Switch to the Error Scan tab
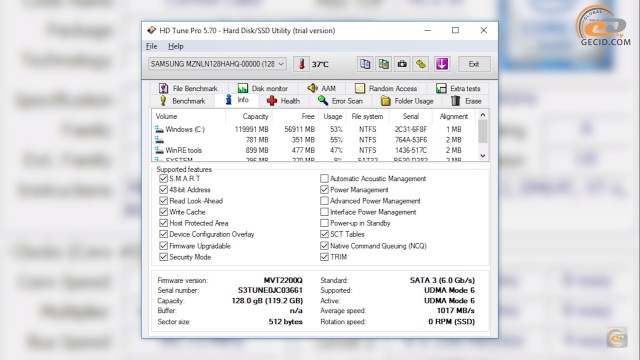640x360 pixels. pyautogui.click(x=340, y=101)
